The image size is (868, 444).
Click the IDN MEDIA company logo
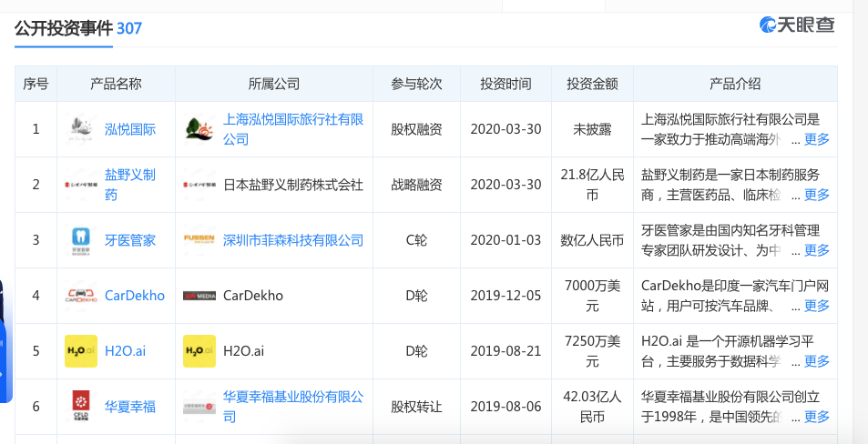tap(199, 296)
